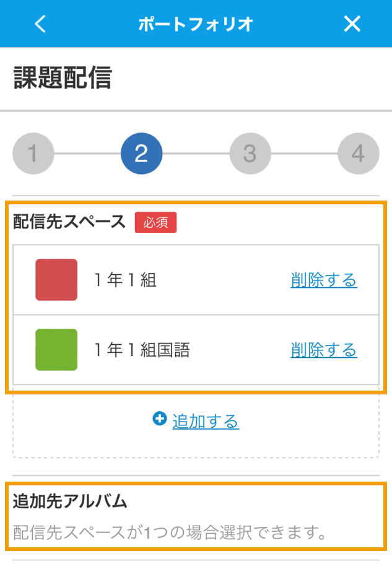Jump to step 1 circle
Viewport: 392px width, 564px height.
(33, 154)
